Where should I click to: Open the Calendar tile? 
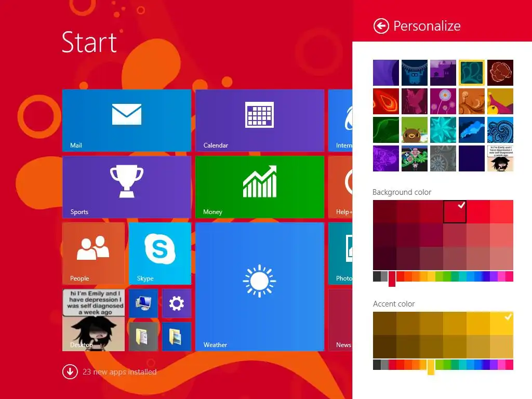tap(260, 120)
